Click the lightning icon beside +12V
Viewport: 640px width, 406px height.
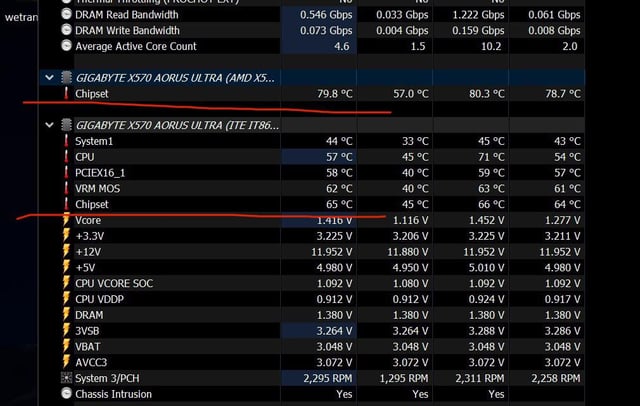tap(66, 251)
